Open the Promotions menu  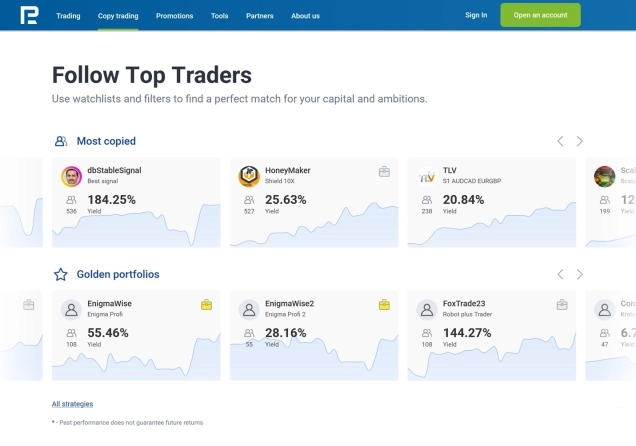pos(174,16)
